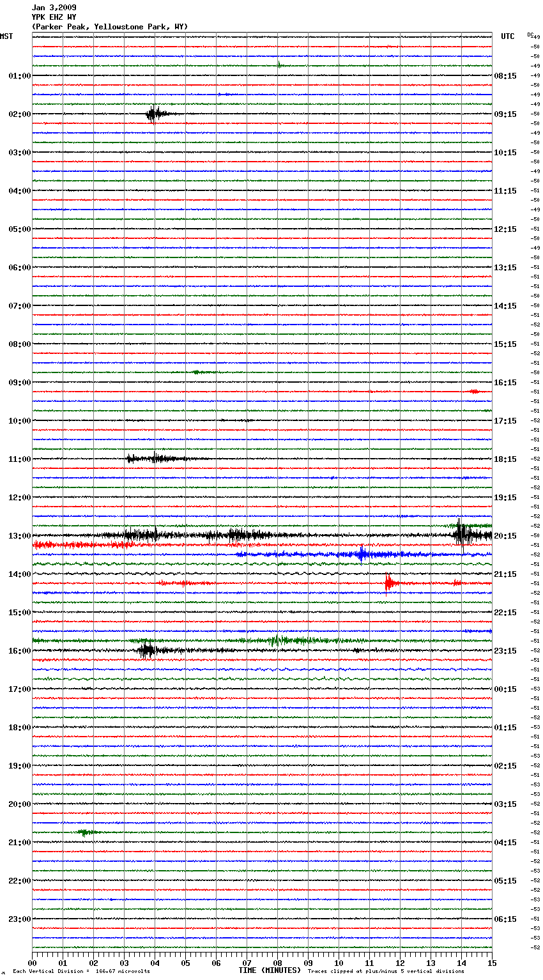Click the 21:15 UTC time label
This screenshot has width=543, height=980.
505,574
